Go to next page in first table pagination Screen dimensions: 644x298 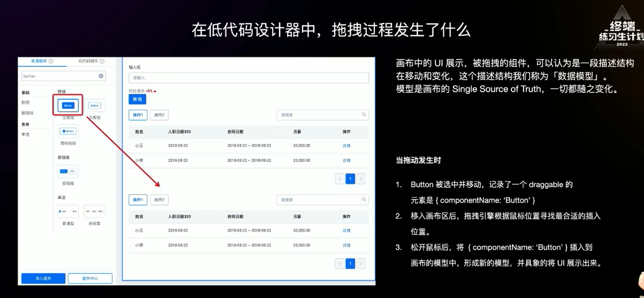361,179
